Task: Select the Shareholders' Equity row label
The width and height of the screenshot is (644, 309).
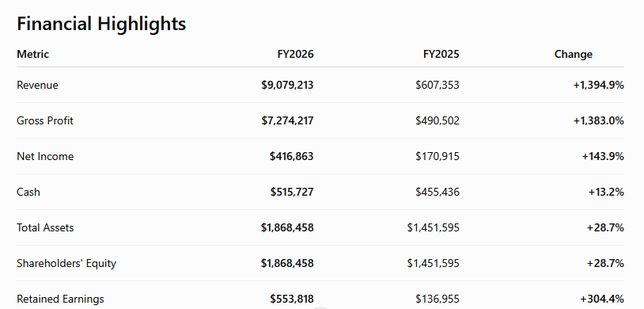Action: click(x=66, y=263)
